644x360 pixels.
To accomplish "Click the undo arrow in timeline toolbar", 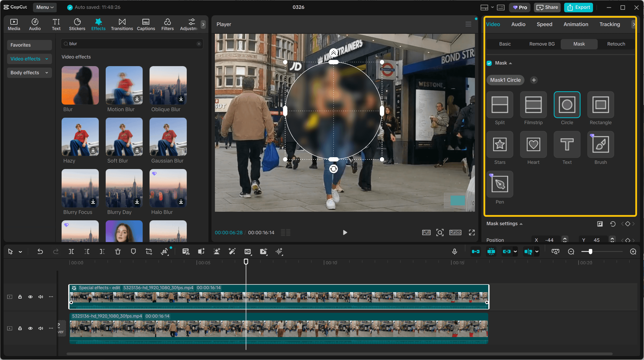I will (x=40, y=251).
